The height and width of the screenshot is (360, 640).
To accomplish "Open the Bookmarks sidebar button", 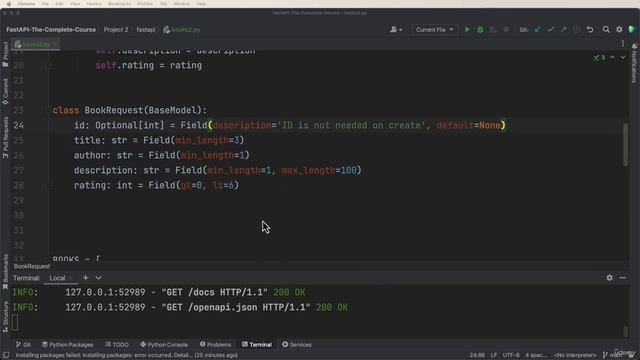I will pyautogui.click(x=5, y=272).
